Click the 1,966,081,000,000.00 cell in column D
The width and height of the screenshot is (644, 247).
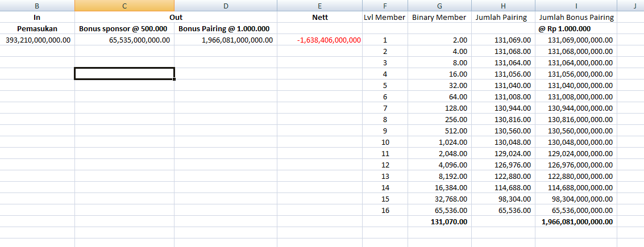click(x=225, y=40)
